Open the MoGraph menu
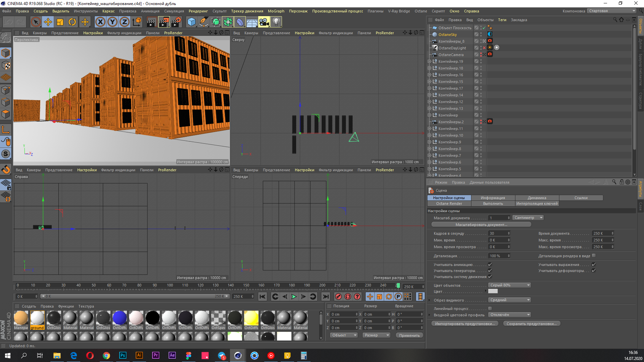This screenshot has height=362, width=644. click(276, 11)
